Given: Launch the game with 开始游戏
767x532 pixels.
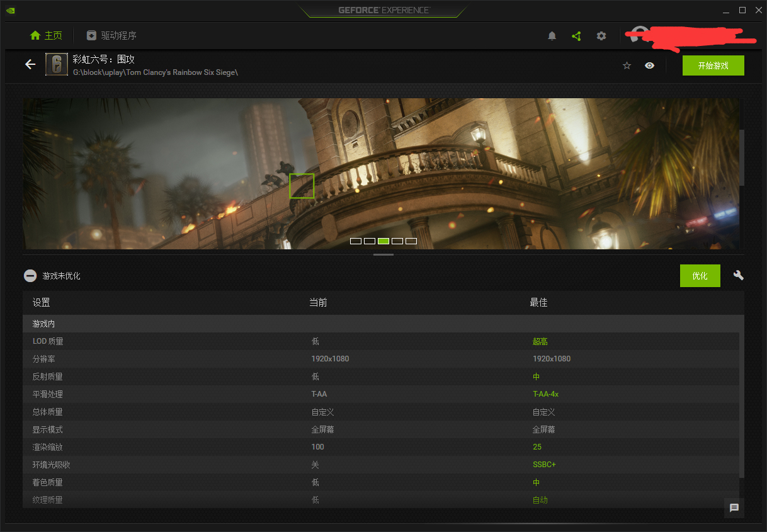Looking at the screenshot, I should click(713, 65).
